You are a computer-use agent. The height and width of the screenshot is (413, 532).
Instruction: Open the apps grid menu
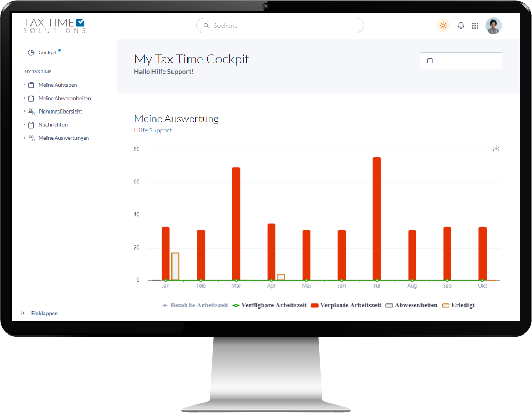tap(475, 26)
